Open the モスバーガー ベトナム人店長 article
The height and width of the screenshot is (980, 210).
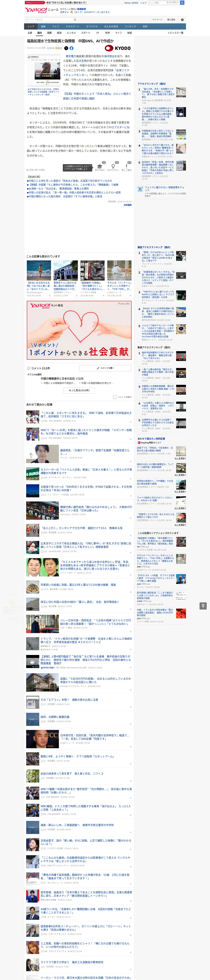tap(86, 471)
